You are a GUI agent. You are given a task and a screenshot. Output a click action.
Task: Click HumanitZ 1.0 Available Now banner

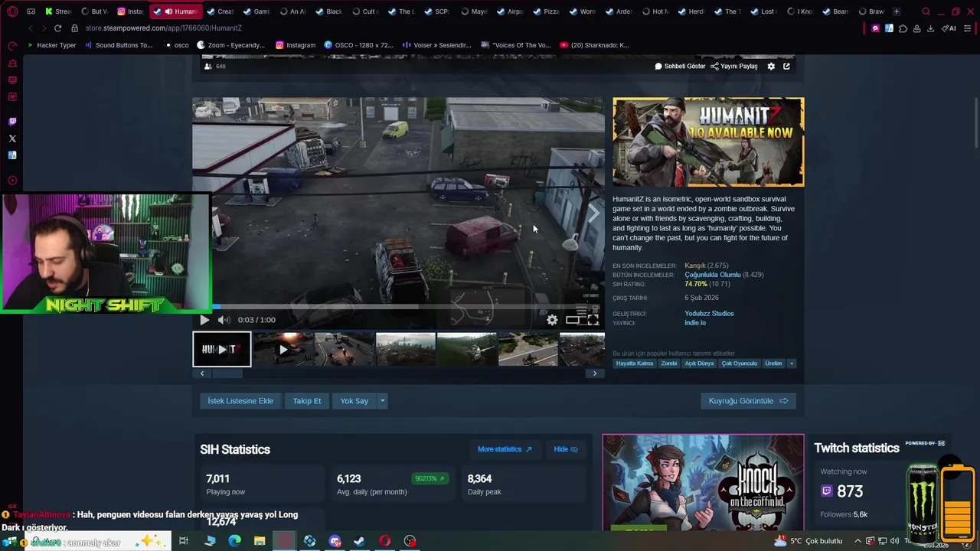point(708,142)
